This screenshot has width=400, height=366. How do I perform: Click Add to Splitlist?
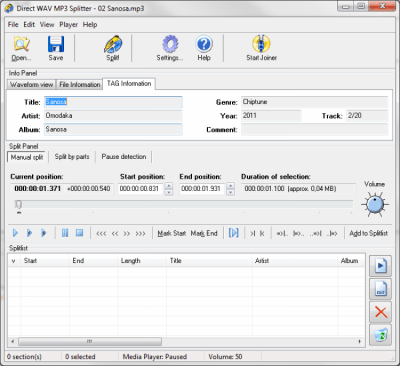pos(368,233)
